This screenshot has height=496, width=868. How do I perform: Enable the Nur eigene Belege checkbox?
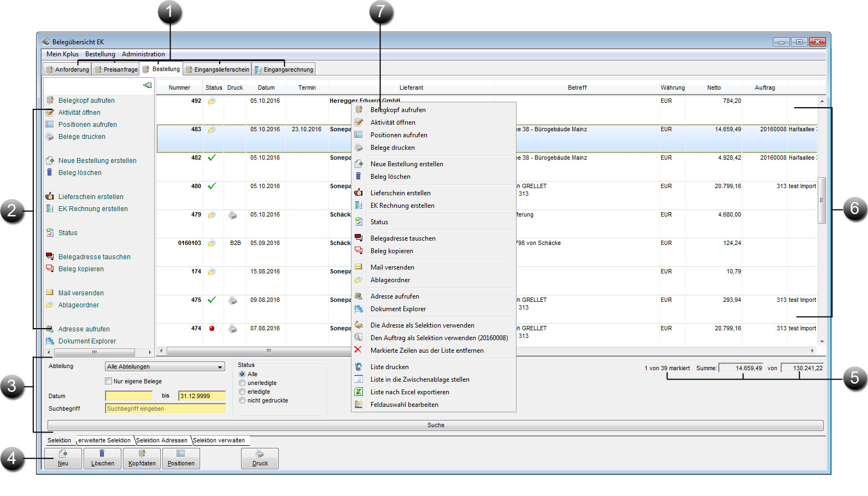tap(108, 381)
